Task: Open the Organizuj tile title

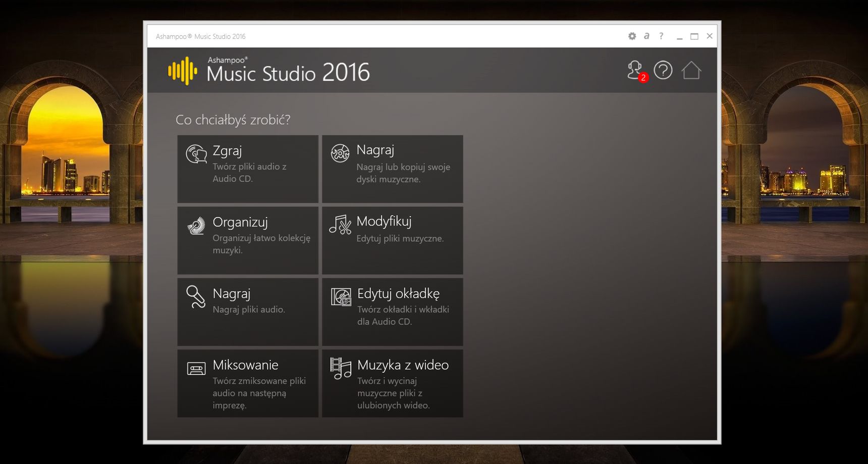Action: (x=240, y=222)
